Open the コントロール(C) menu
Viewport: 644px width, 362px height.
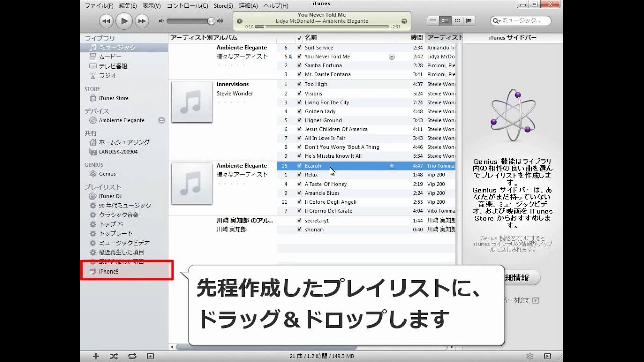[x=187, y=6]
